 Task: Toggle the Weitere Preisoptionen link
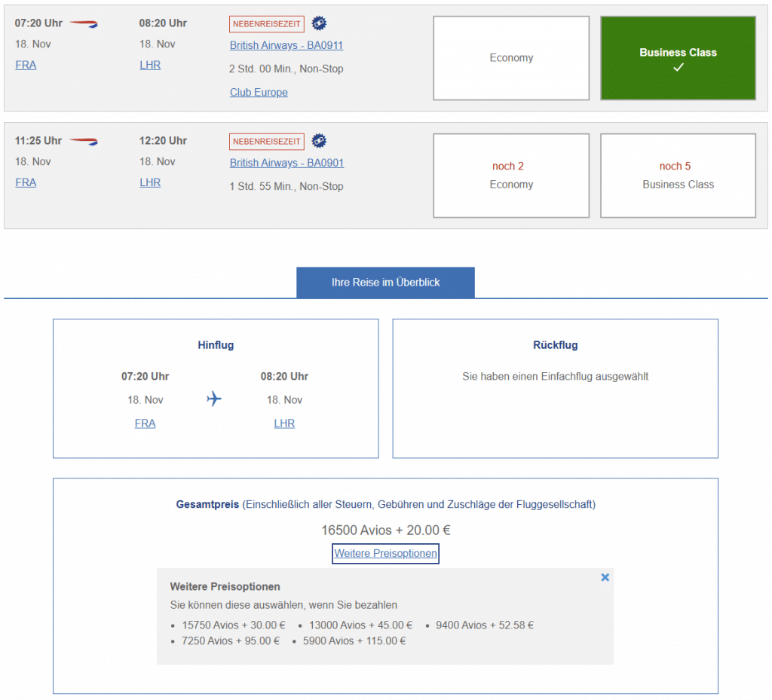385,553
